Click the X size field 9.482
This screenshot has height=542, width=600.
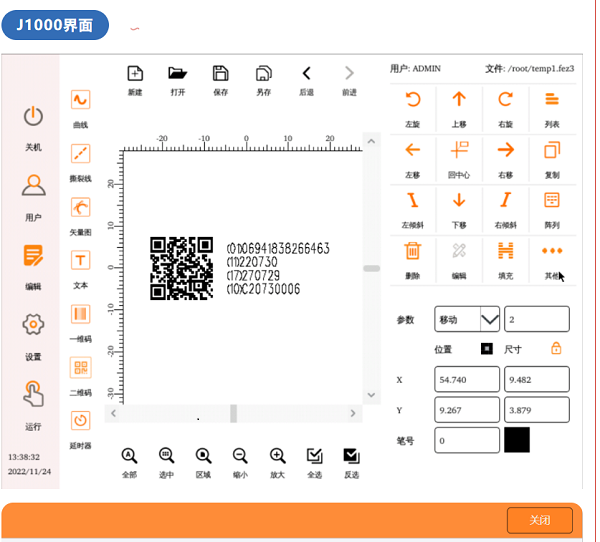pyautogui.click(x=536, y=379)
